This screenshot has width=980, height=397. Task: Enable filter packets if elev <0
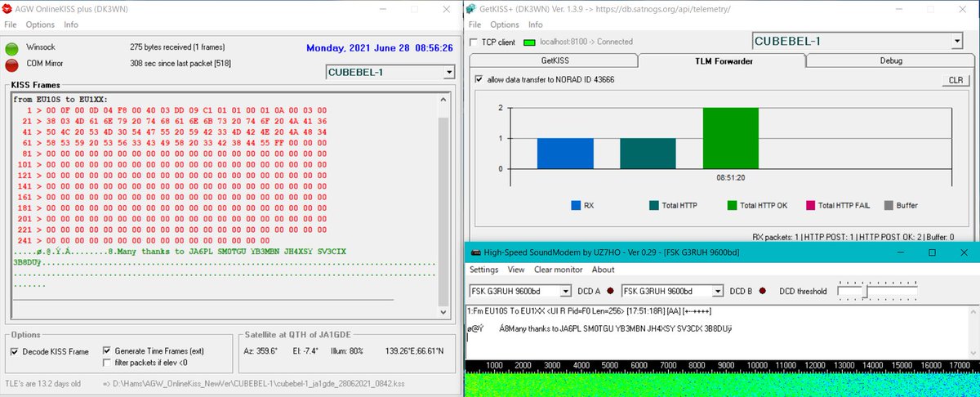107,363
